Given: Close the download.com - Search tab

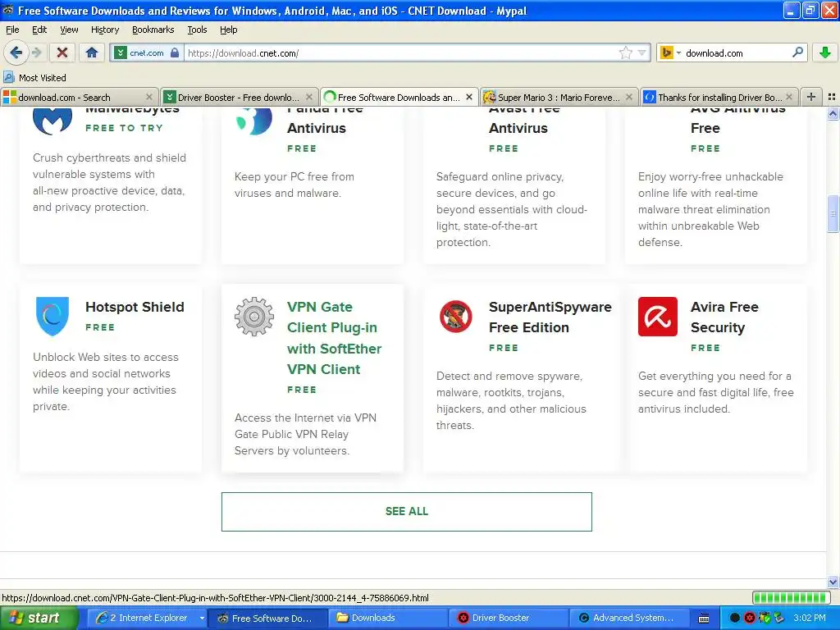Looking at the screenshot, I should click(149, 97).
